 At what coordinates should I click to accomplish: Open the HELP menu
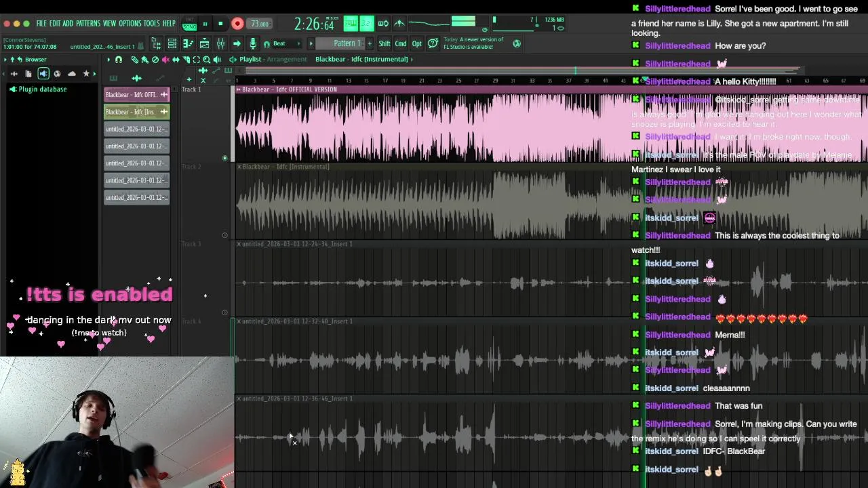tap(169, 23)
